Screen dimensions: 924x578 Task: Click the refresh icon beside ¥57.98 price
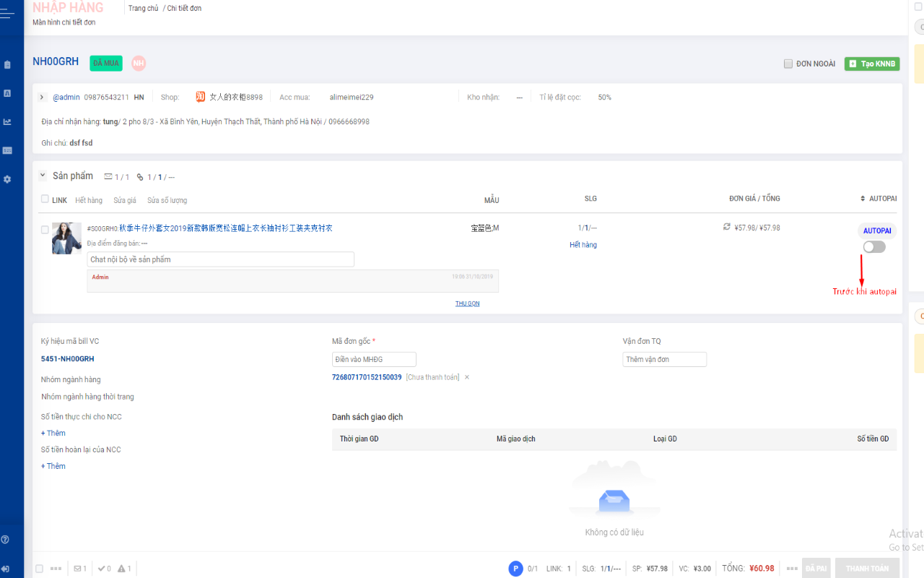pos(727,227)
